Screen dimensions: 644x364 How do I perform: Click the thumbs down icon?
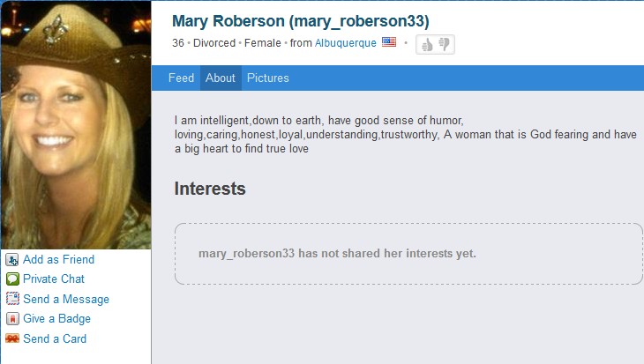point(444,44)
